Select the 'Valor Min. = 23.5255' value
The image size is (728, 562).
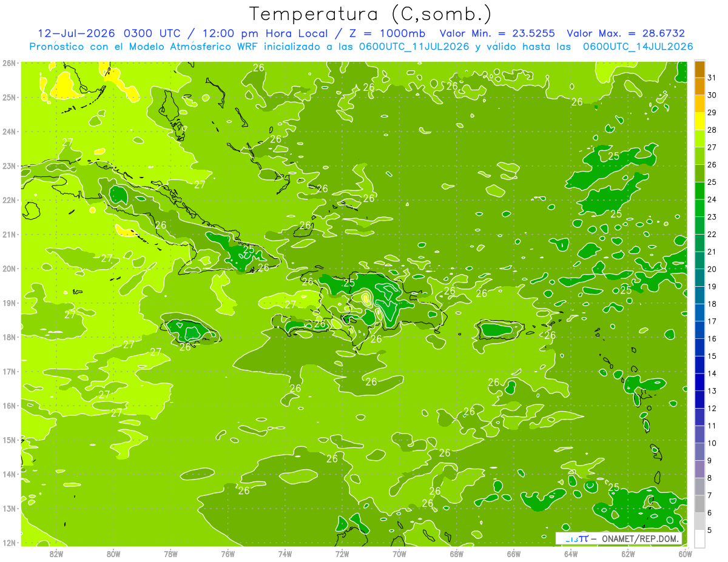coord(497,33)
